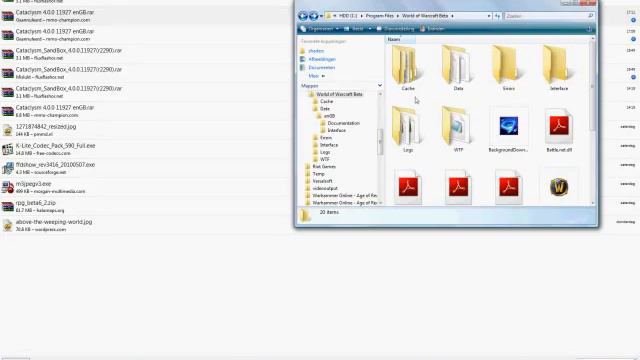Select the BackgroundDown... file icon
Image resolution: width=640 pixels, height=360 pixels.
pos(508,127)
